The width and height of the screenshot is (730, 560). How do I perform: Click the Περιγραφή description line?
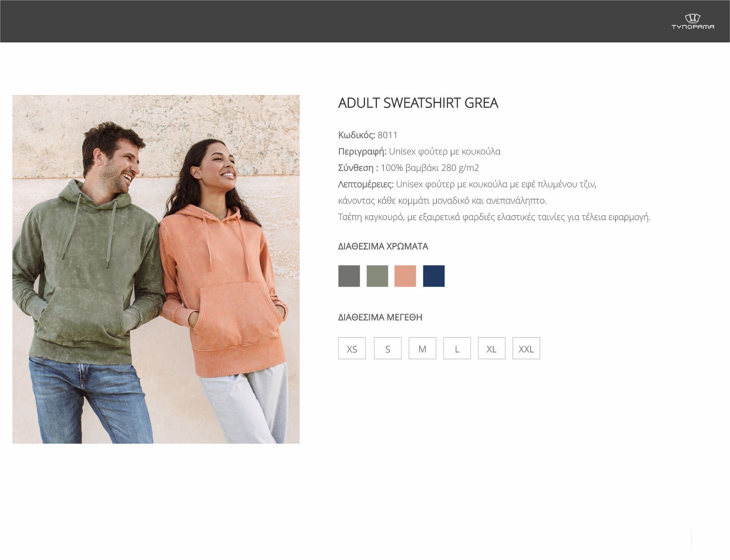pyautogui.click(x=419, y=151)
